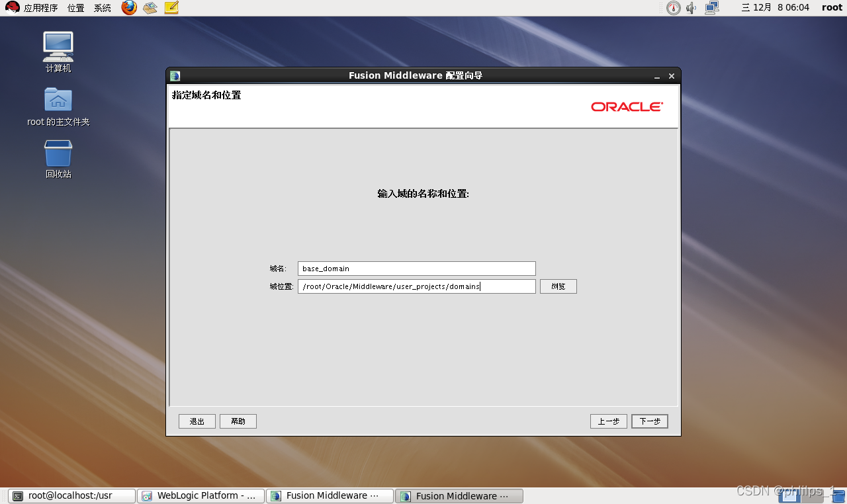Open the 回收站 desktop icon

[x=58, y=159]
